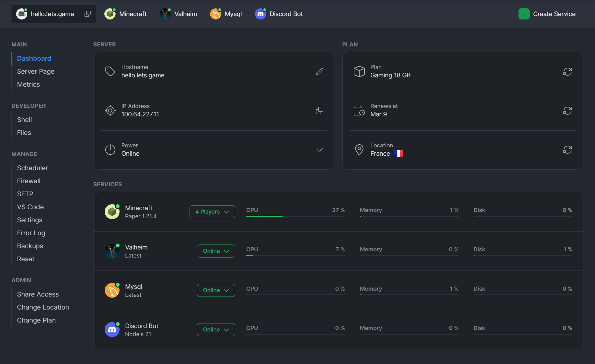This screenshot has height=364, width=595.
Task: Click the refresh icon next to Renews at
Action: tap(567, 110)
